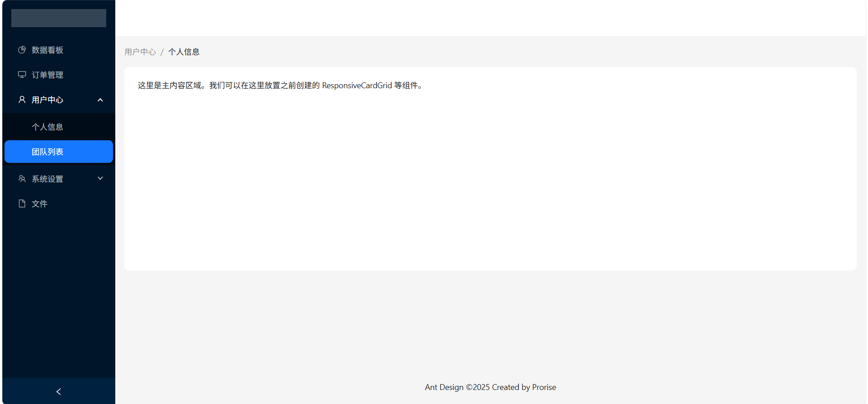Expand 系统设置 using its down chevron
868x404 pixels.
(100, 179)
